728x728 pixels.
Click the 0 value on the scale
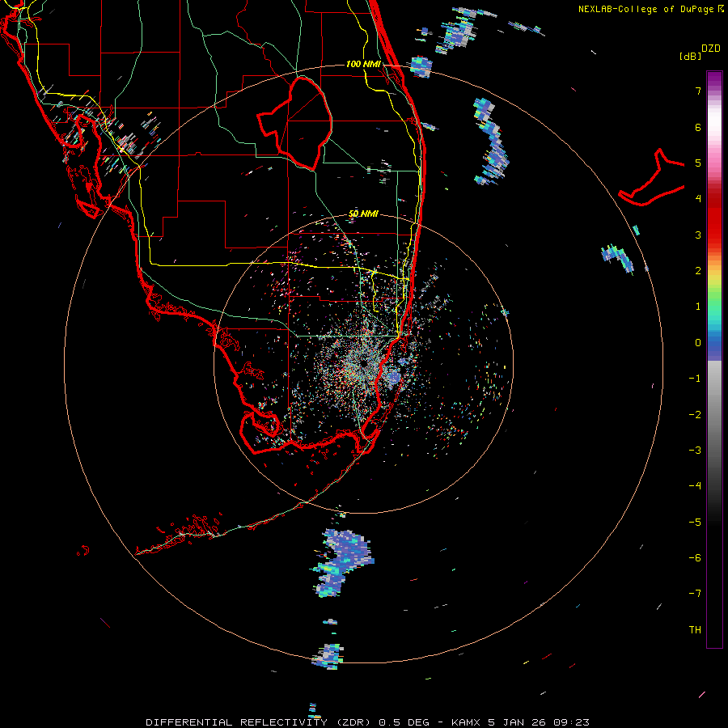[x=698, y=343]
